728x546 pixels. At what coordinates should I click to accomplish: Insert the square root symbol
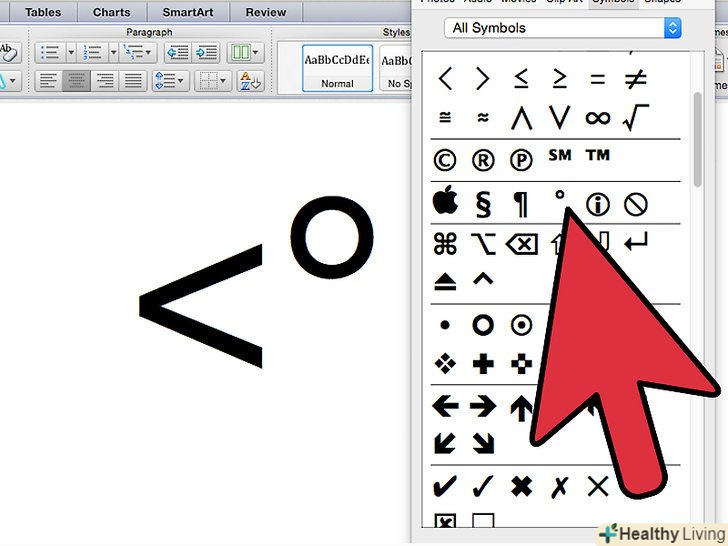click(636, 117)
